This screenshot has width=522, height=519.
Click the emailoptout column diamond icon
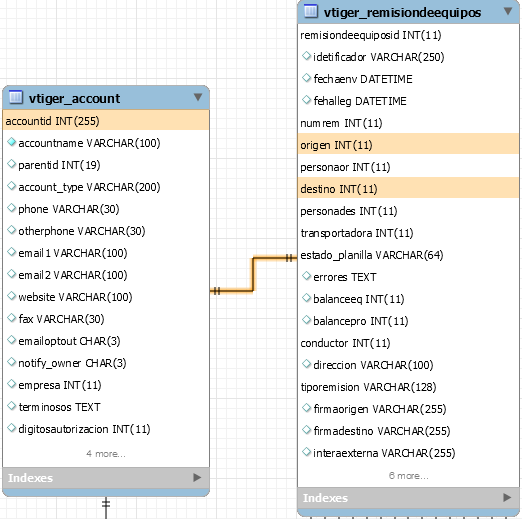12,340
